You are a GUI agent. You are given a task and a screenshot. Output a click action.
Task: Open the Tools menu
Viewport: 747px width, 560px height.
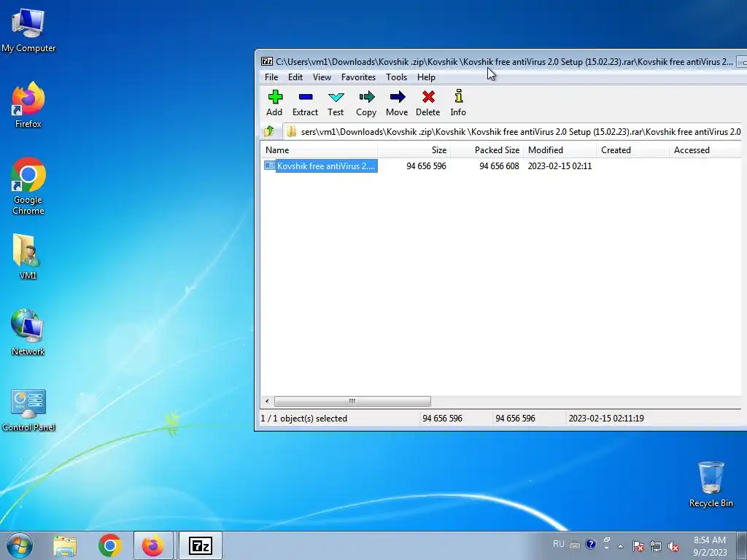tap(396, 77)
